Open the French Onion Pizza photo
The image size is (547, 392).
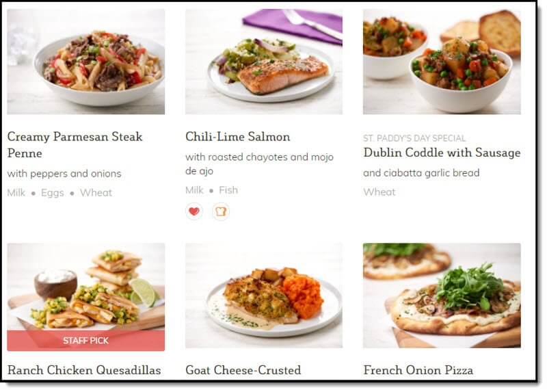[442, 296]
